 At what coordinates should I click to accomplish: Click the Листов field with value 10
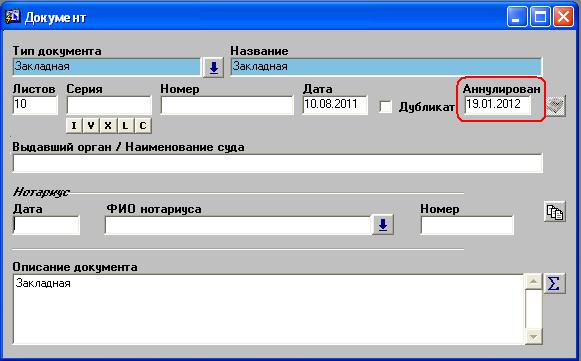click(x=35, y=105)
